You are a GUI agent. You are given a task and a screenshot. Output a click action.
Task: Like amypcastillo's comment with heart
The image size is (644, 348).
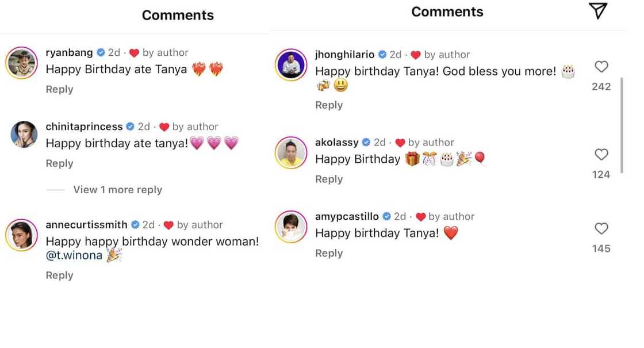click(601, 229)
